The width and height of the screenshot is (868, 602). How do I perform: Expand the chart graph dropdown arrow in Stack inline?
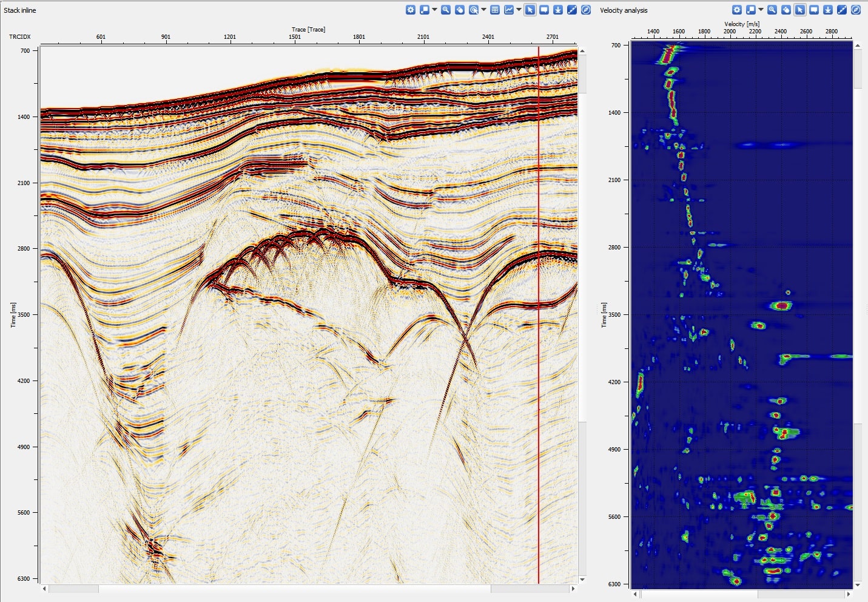[519, 10]
